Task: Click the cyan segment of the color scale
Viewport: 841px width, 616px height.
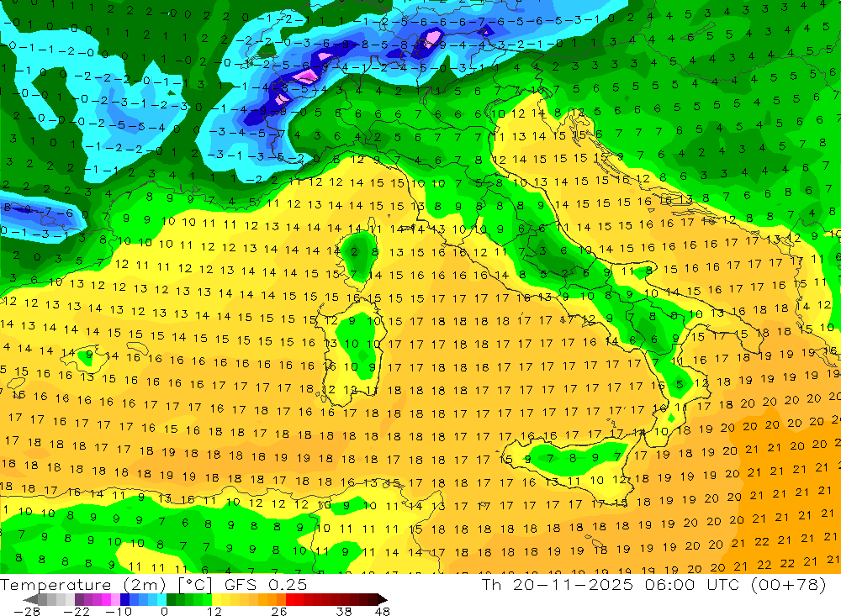Action: point(161,599)
